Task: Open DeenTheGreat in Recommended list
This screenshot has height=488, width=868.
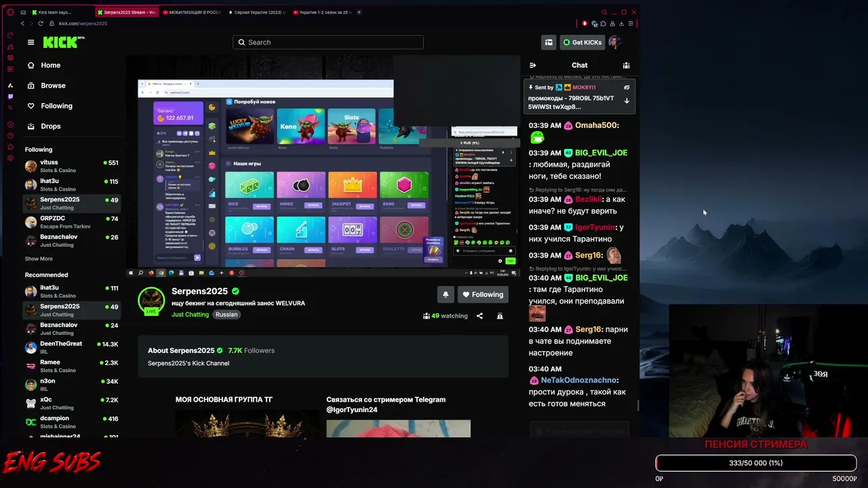Action: 71,347
